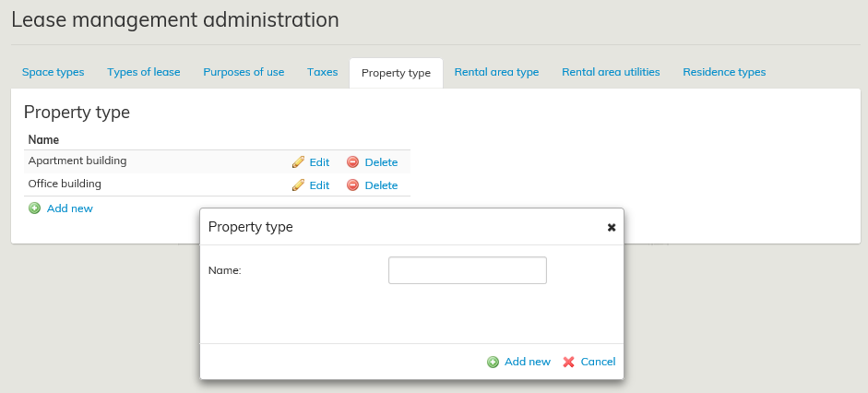
Task: Click the pencil icon for Office building
Action: 298,185
